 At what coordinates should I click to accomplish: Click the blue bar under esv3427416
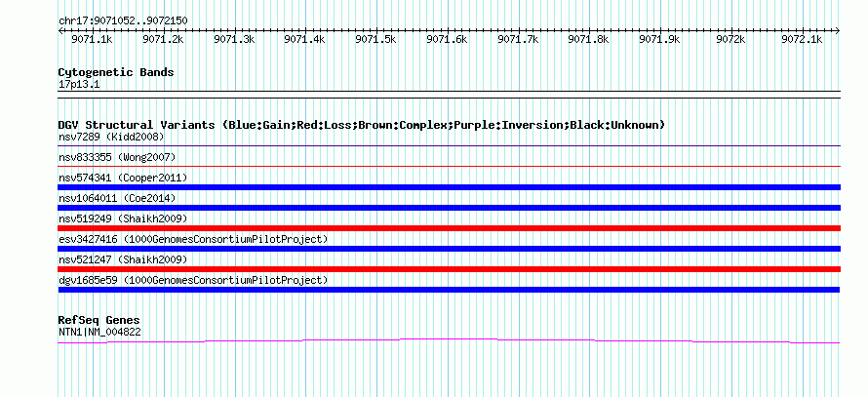click(450, 249)
